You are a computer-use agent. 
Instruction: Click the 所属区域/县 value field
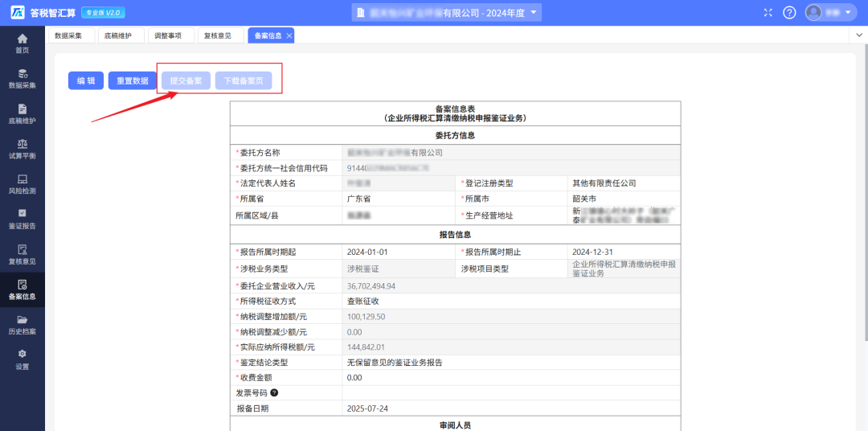coord(399,215)
